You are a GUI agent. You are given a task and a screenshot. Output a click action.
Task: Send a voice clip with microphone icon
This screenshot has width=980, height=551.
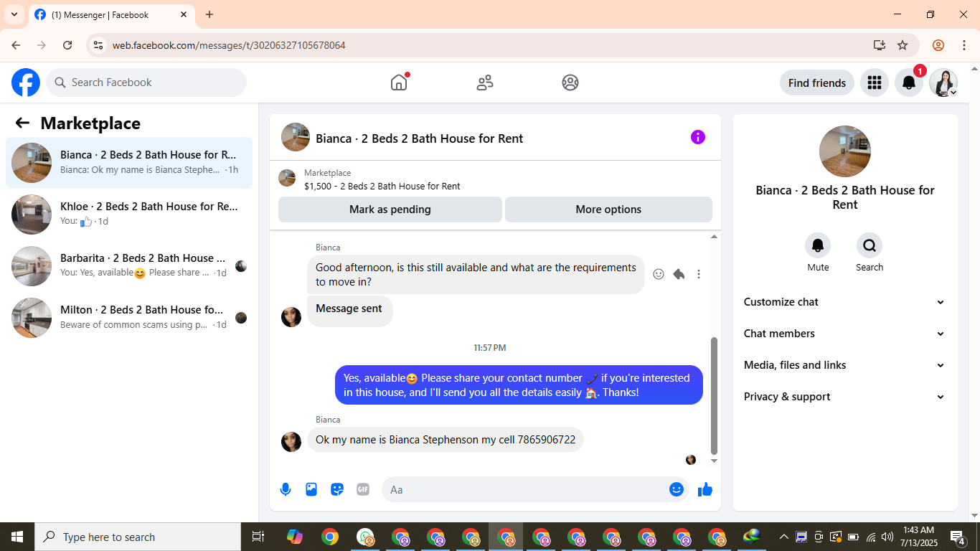[x=286, y=489]
